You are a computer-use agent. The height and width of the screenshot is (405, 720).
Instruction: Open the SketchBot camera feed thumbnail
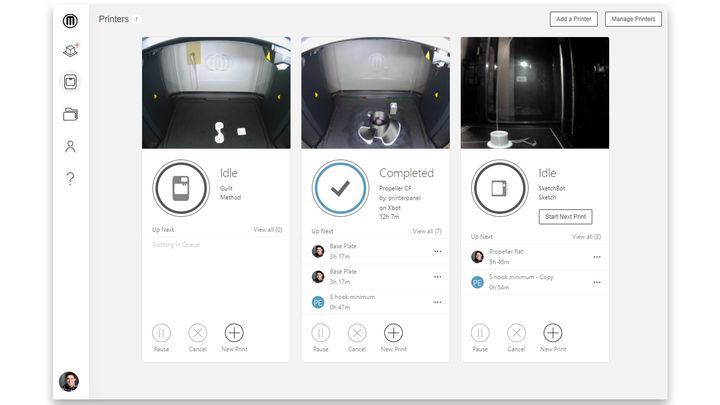click(535, 93)
